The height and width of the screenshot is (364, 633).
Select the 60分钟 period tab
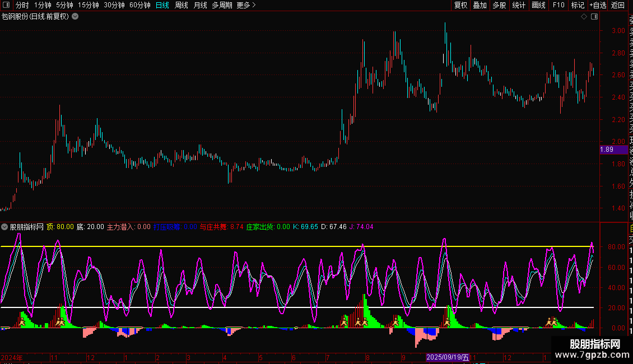tap(140, 5)
